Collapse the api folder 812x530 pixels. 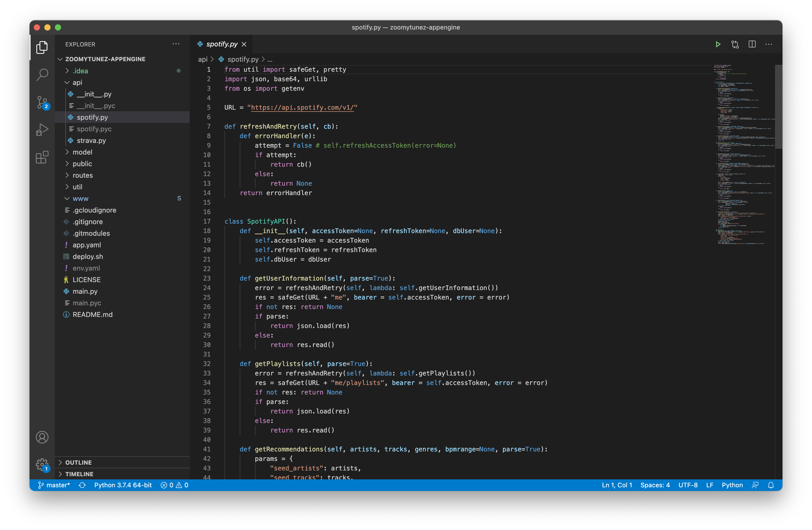point(122,82)
